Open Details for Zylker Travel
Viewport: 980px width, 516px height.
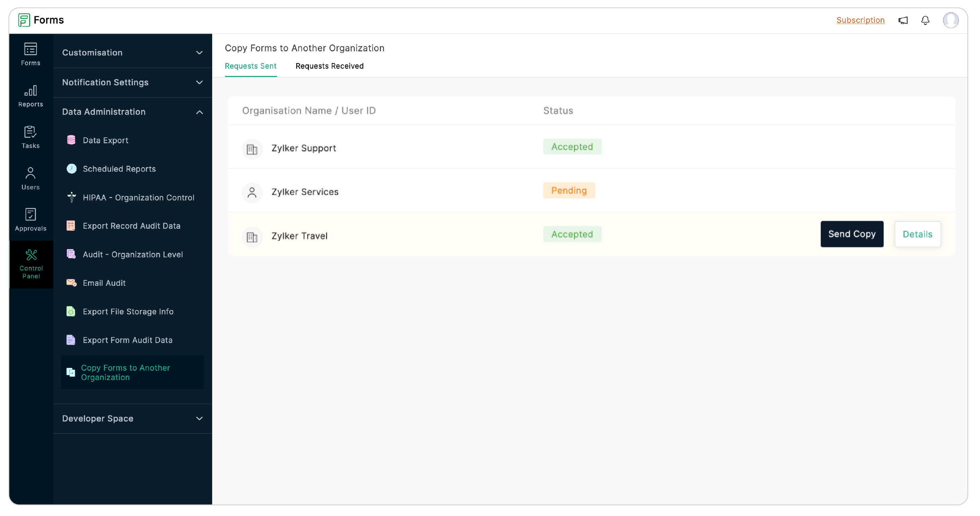(x=917, y=234)
